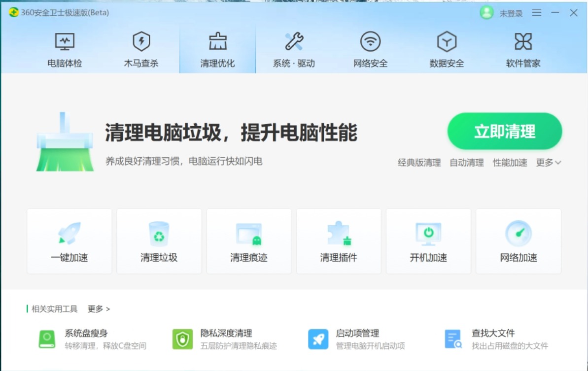Click the 找出占用磁盘的大文件 description

510,346
